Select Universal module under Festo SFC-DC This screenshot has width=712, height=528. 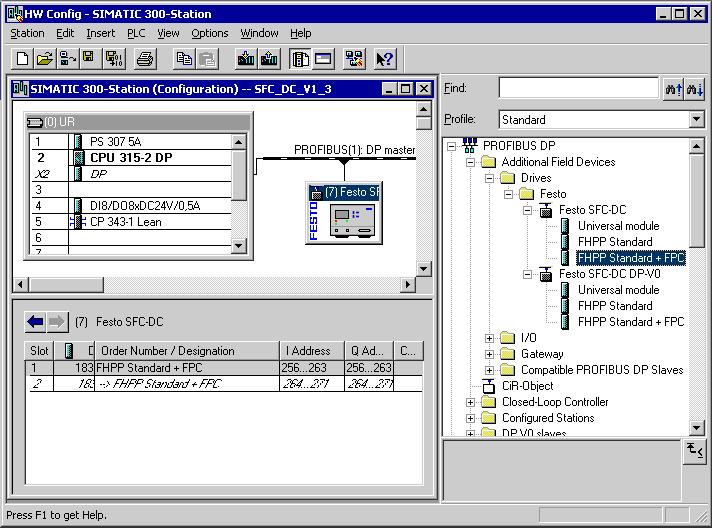(618, 226)
